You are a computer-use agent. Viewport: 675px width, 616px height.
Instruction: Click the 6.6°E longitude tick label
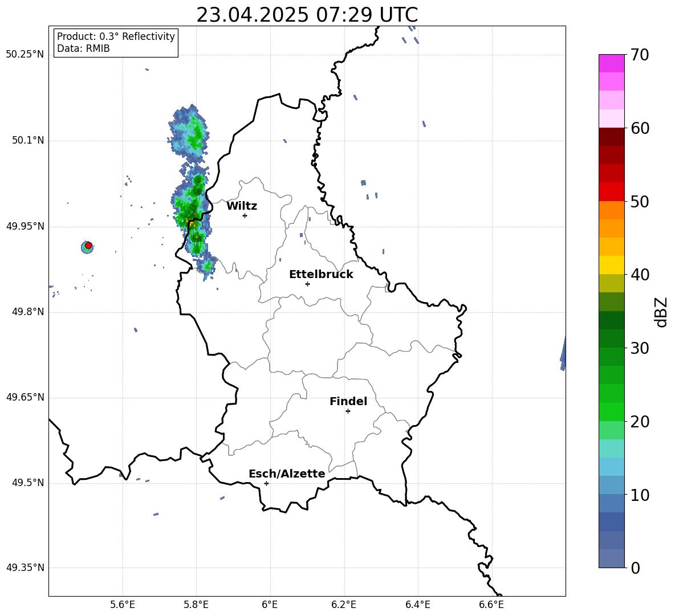(x=491, y=605)
